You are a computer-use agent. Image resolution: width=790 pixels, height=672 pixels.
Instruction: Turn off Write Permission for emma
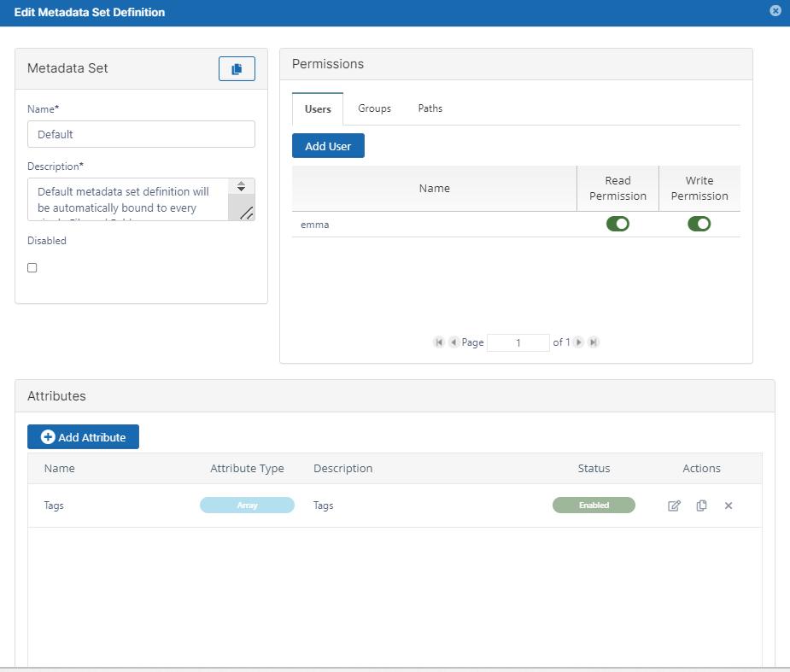(699, 224)
